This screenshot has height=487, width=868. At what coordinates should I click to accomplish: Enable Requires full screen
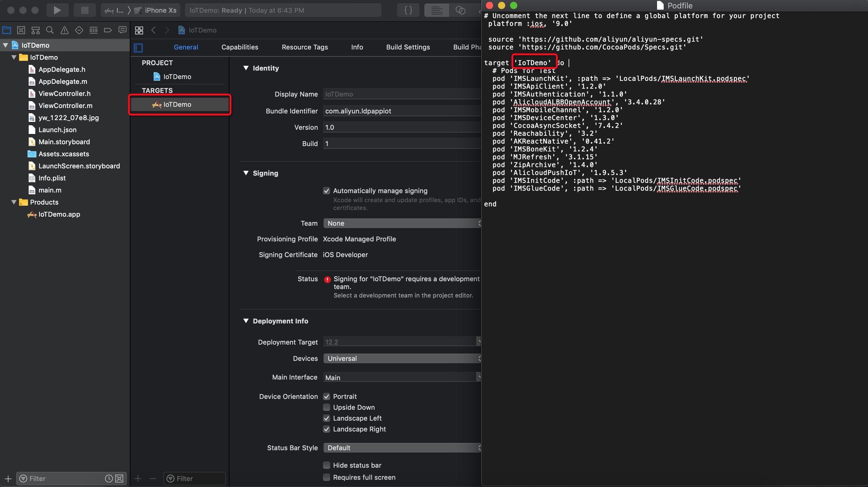(327, 477)
